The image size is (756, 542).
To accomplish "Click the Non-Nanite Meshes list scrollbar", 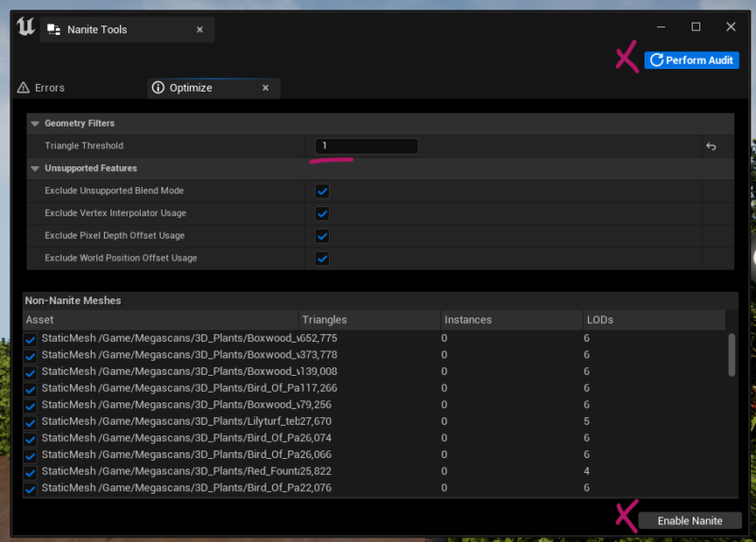I will point(731,355).
